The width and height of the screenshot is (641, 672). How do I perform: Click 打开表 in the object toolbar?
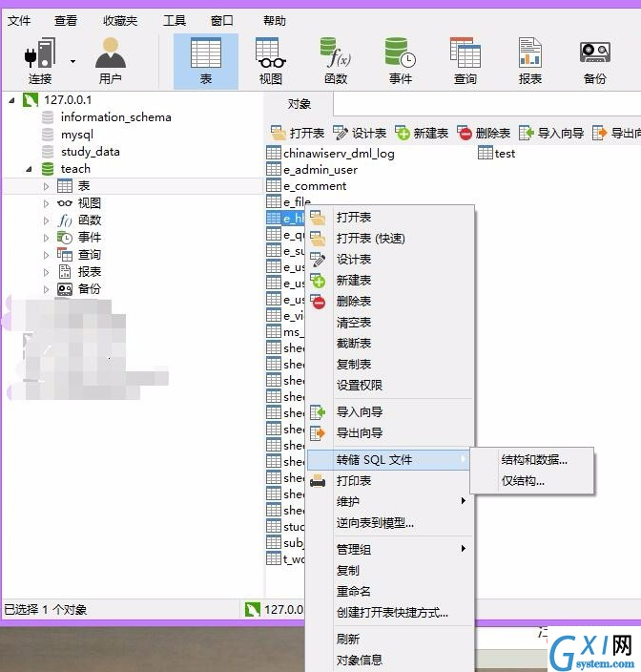298,134
